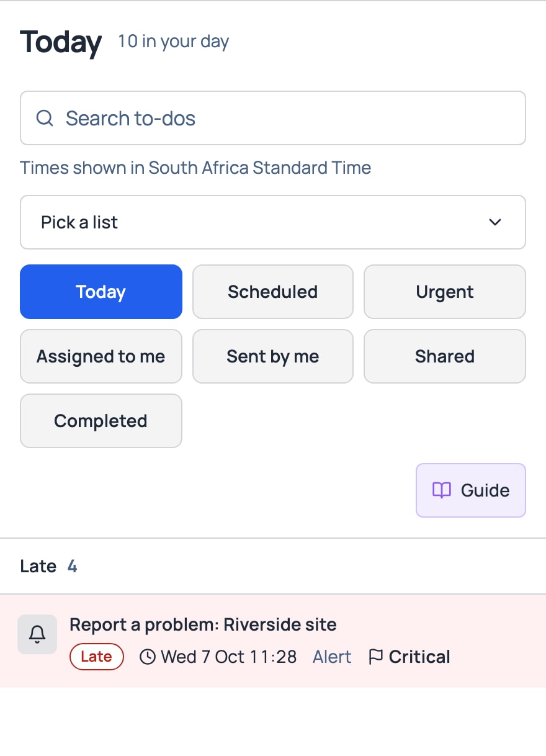Click the magnifier icon in search box
Image resolution: width=546 pixels, height=756 pixels.
[x=45, y=118]
